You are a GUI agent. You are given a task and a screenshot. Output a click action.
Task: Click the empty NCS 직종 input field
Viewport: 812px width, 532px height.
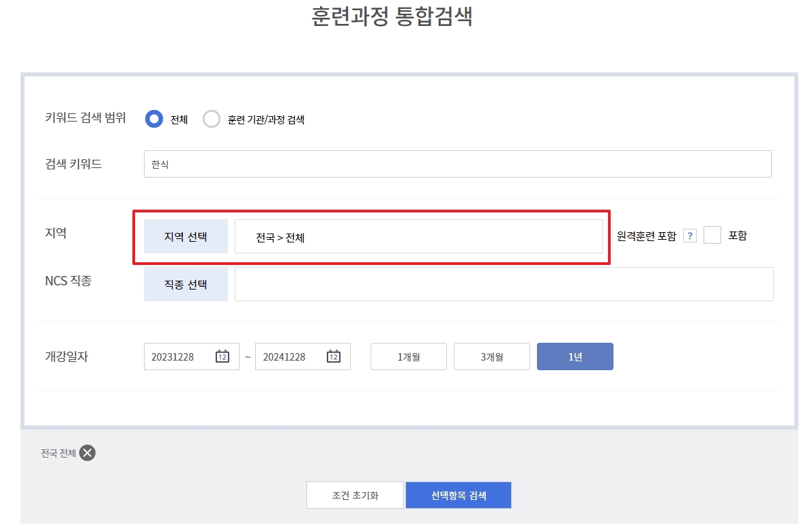(x=504, y=284)
